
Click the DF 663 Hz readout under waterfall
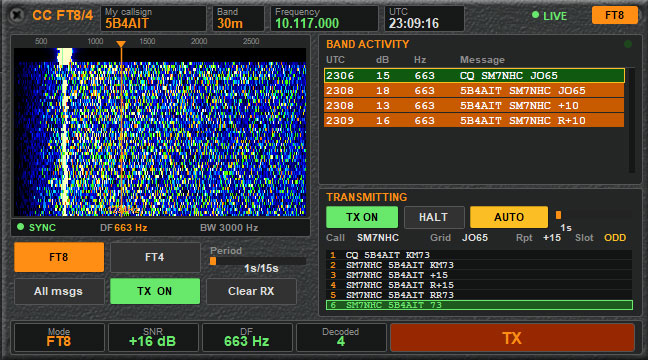pyautogui.click(x=123, y=228)
